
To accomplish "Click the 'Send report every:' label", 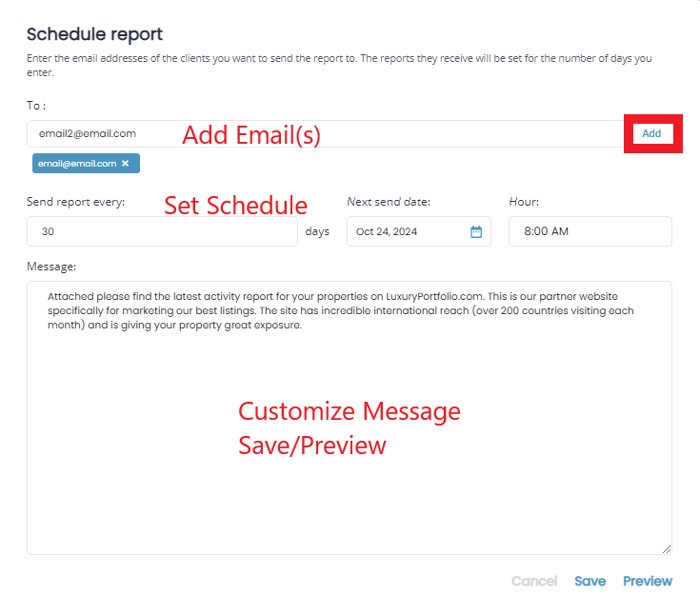I will point(76,202).
